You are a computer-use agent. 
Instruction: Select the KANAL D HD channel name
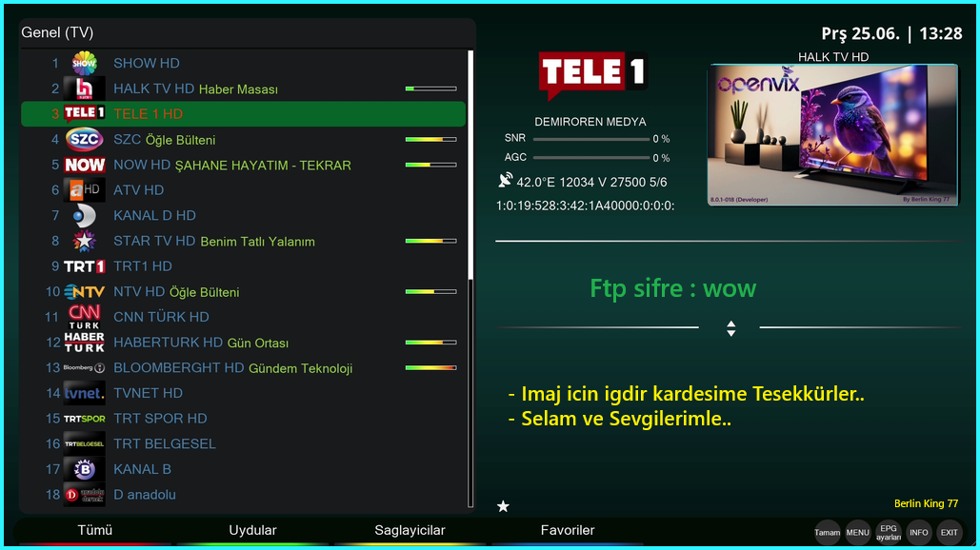tap(154, 215)
